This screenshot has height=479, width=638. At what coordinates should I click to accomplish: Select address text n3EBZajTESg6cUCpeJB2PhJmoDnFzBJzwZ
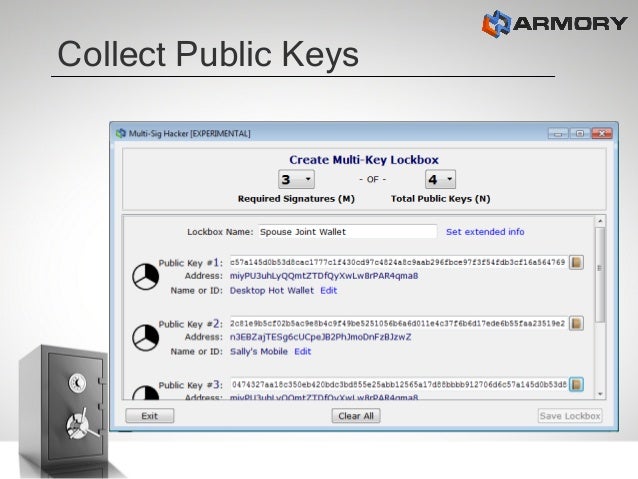[321, 337]
